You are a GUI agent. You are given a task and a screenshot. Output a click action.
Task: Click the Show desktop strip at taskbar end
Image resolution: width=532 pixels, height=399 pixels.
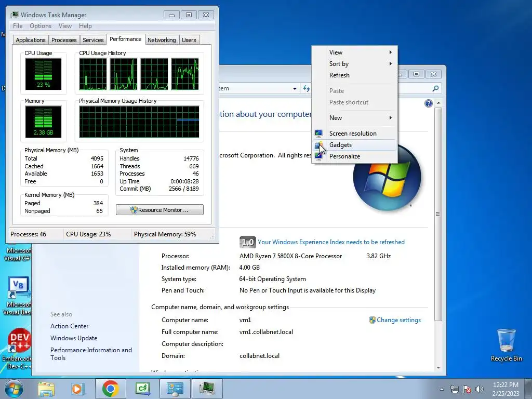coord(529,389)
